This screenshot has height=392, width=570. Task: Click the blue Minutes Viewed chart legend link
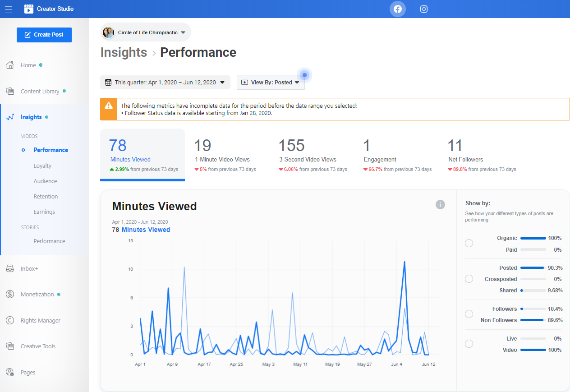pos(146,230)
